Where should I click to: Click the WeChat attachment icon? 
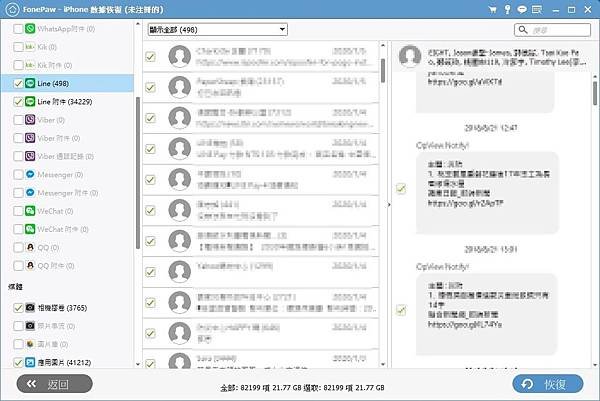pyautogui.click(x=30, y=229)
